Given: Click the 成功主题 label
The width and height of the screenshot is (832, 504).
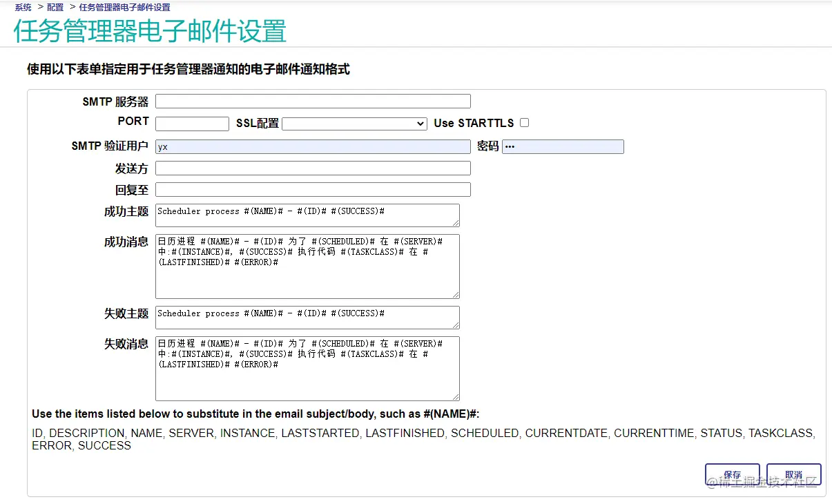Looking at the screenshot, I should [x=126, y=211].
